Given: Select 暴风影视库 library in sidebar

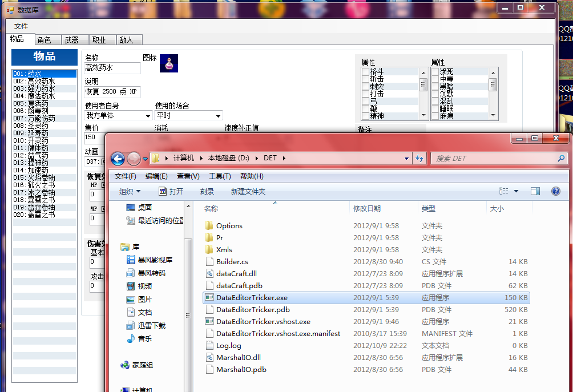Looking at the screenshot, I should tap(150, 260).
